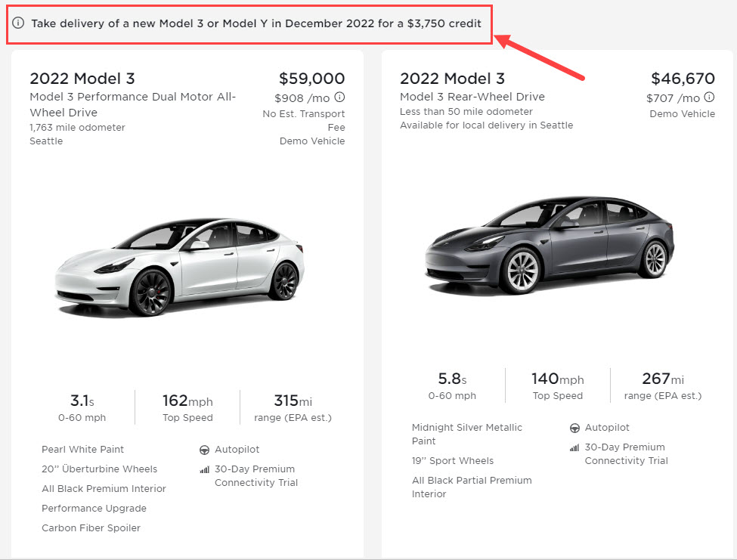Click Autopilot steering wheel icon on silver Model 3
The width and height of the screenshot is (737, 560).
(x=574, y=428)
